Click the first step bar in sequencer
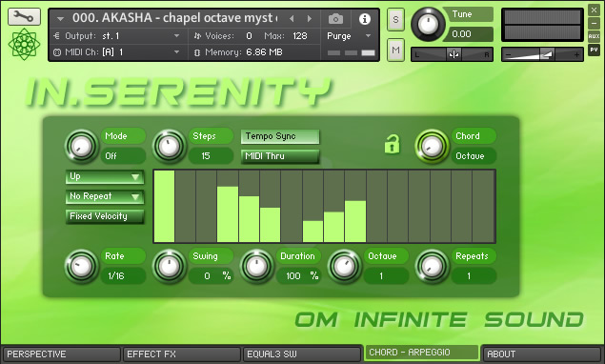Screen dimensions: 605x364 click(165, 207)
